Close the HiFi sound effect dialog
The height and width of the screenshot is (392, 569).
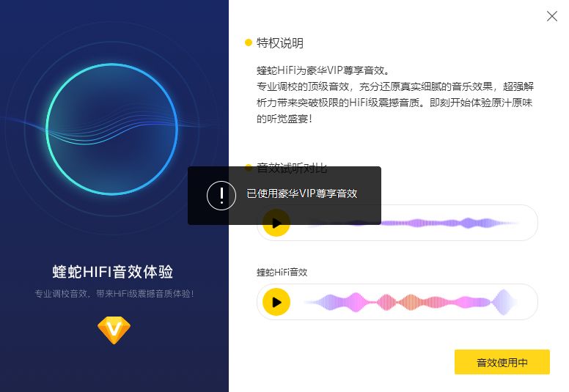[x=551, y=16]
